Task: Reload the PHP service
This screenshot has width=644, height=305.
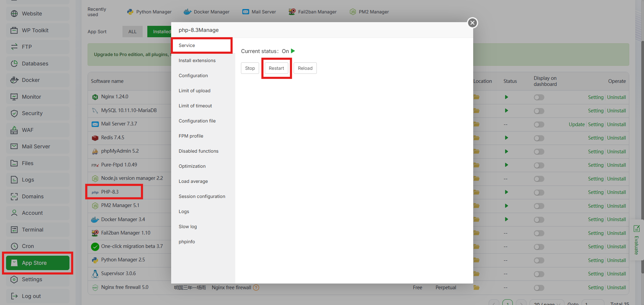Action: tap(305, 68)
